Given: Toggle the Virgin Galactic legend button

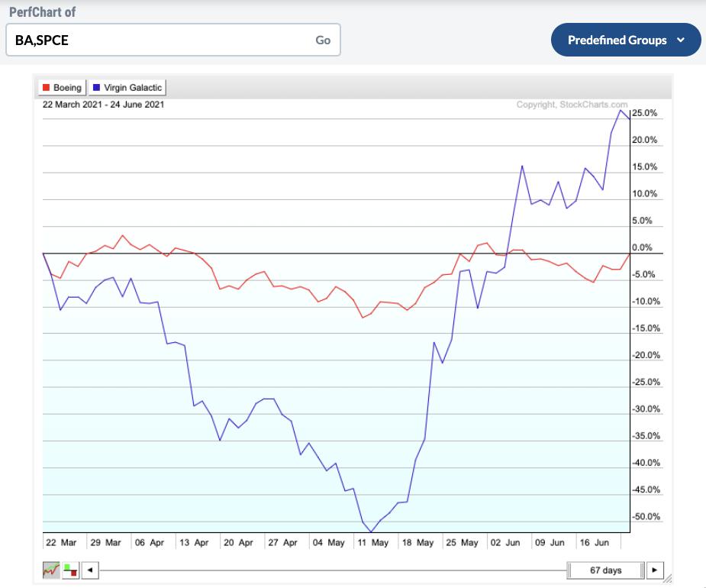Looking at the screenshot, I should pos(127,88).
